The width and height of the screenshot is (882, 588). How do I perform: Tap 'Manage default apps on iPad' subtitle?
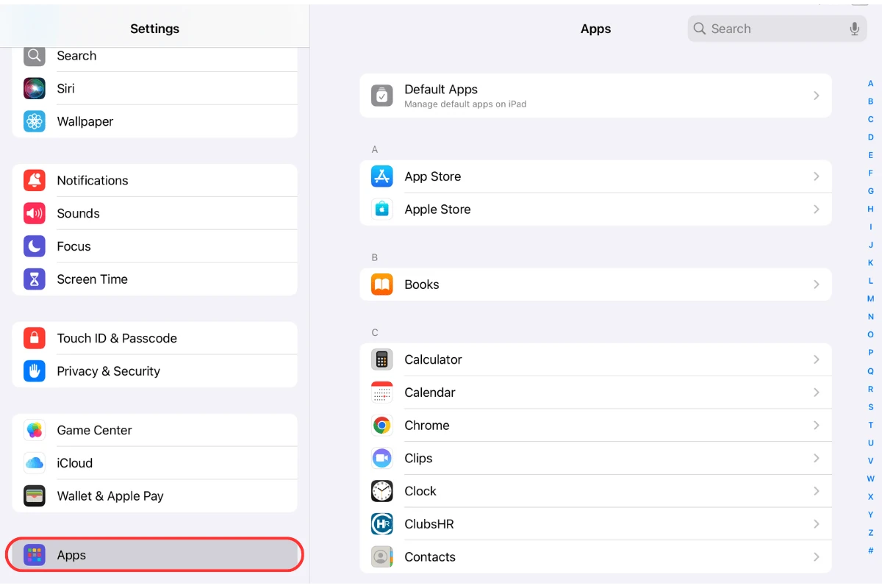click(465, 104)
